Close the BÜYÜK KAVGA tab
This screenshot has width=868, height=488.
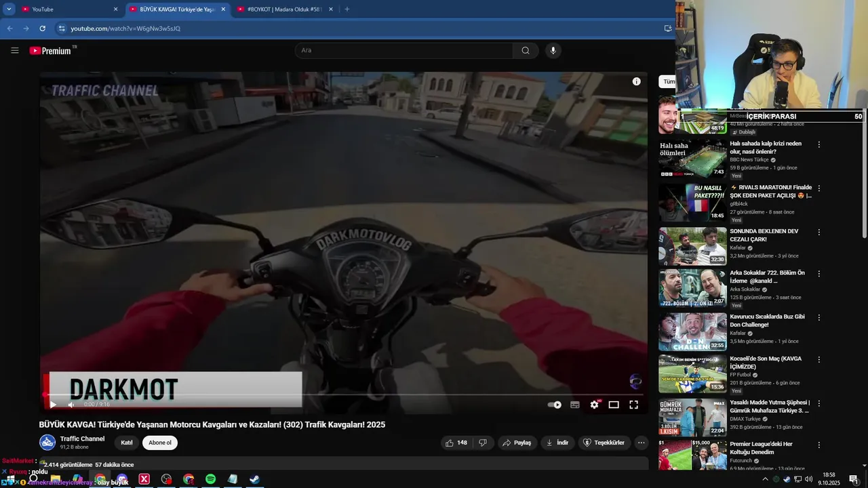click(x=223, y=9)
